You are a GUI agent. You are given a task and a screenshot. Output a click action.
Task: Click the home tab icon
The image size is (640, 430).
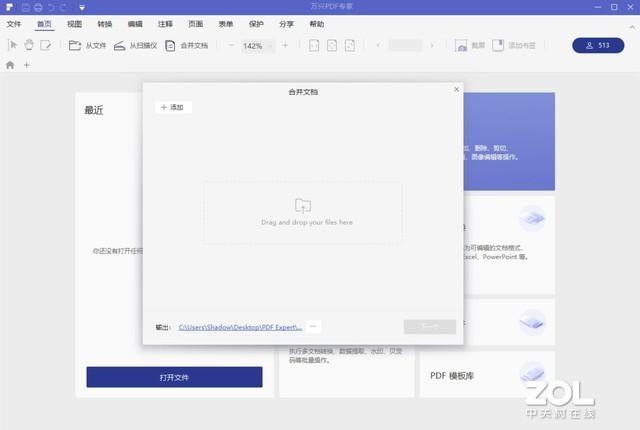click(x=10, y=65)
